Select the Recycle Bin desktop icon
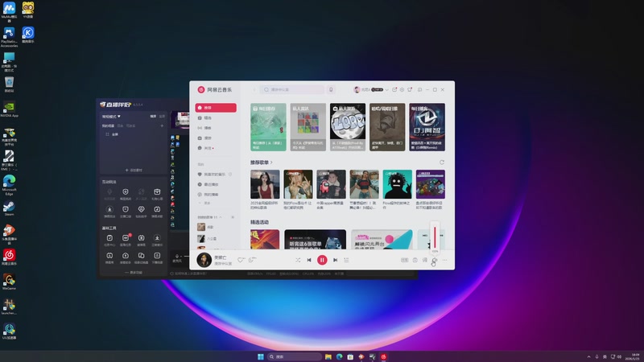This screenshot has height=362, width=644. [x=9, y=84]
